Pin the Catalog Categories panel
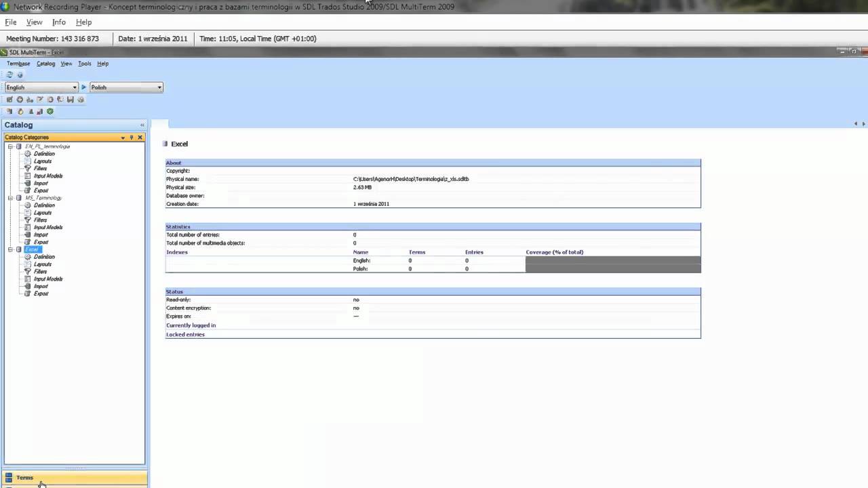Screen dimensions: 868x488 [132, 138]
